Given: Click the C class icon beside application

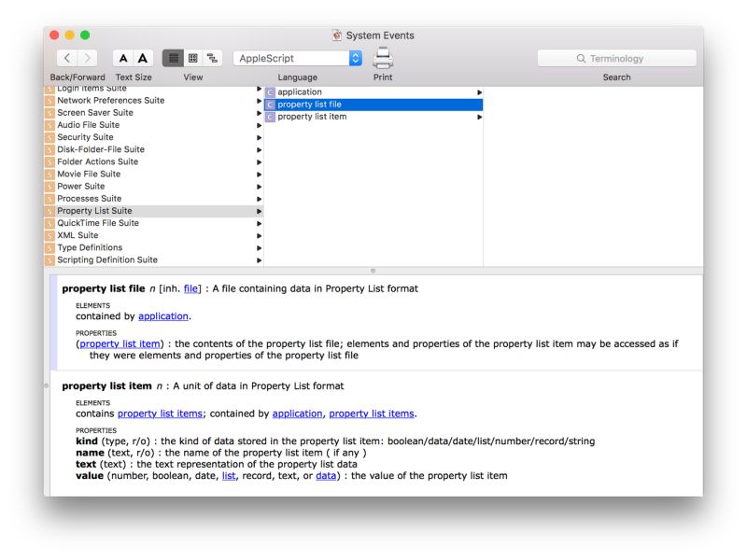Looking at the screenshot, I should (x=270, y=91).
